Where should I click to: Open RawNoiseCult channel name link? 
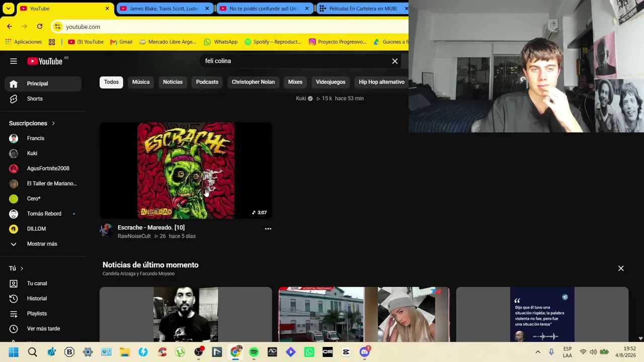pyautogui.click(x=134, y=236)
